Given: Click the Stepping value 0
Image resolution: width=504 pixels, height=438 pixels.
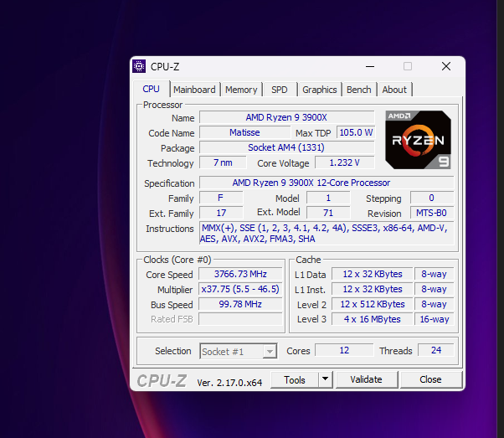Looking at the screenshot, I should pyautogui.click(x=432, y=198).
